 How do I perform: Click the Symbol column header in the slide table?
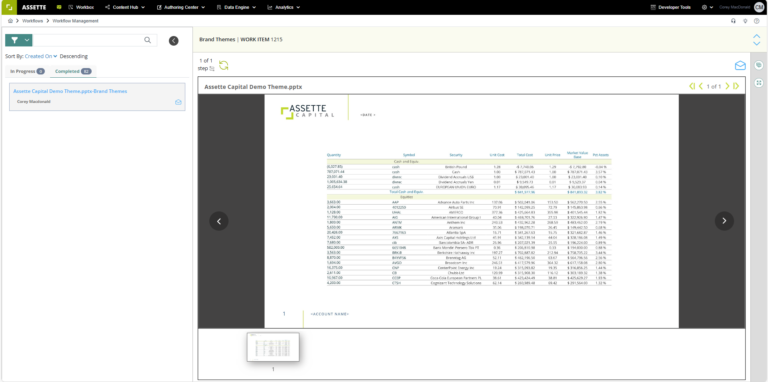408,155
